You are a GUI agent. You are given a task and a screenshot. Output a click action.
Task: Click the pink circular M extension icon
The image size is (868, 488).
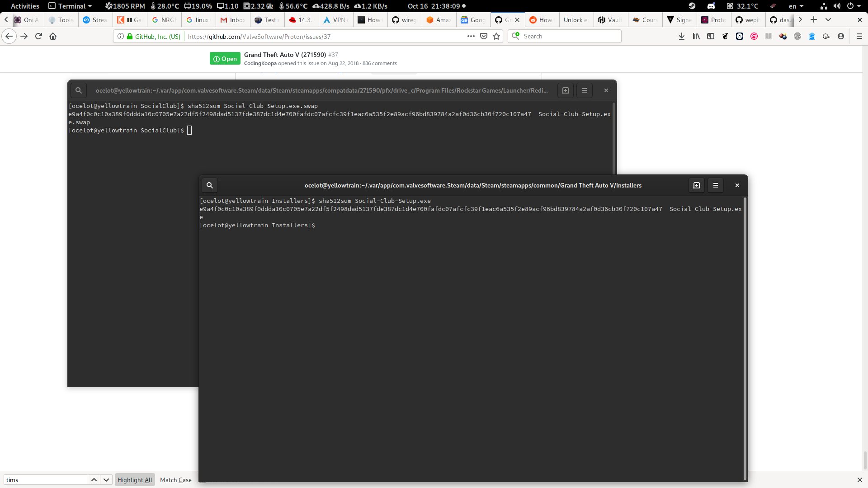point(754,36)
